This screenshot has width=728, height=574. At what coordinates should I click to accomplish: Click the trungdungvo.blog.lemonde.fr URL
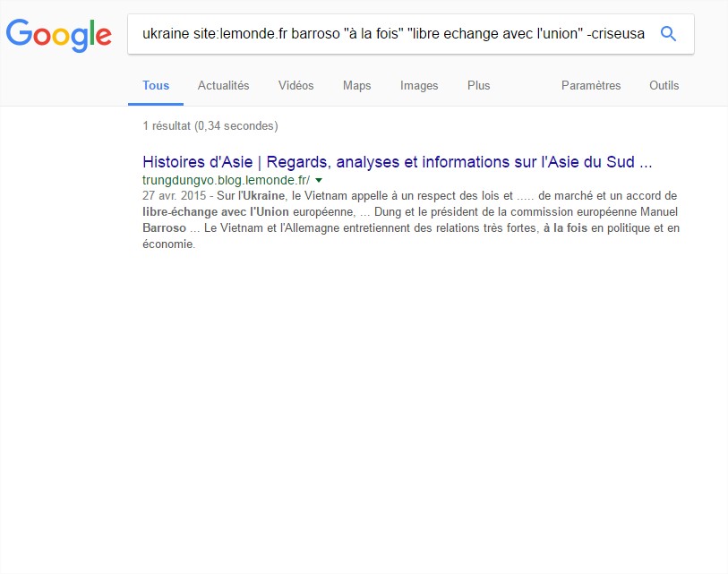point(227,180)
